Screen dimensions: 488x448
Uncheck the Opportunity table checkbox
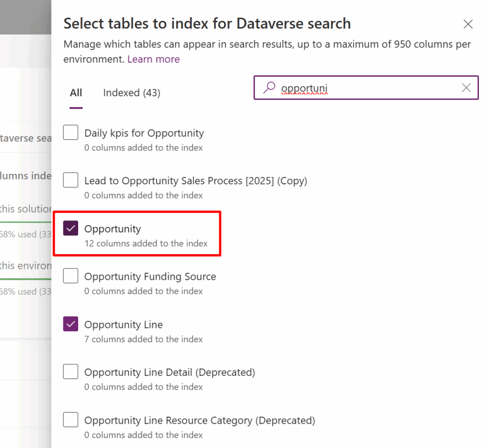(x=71, y=229)
